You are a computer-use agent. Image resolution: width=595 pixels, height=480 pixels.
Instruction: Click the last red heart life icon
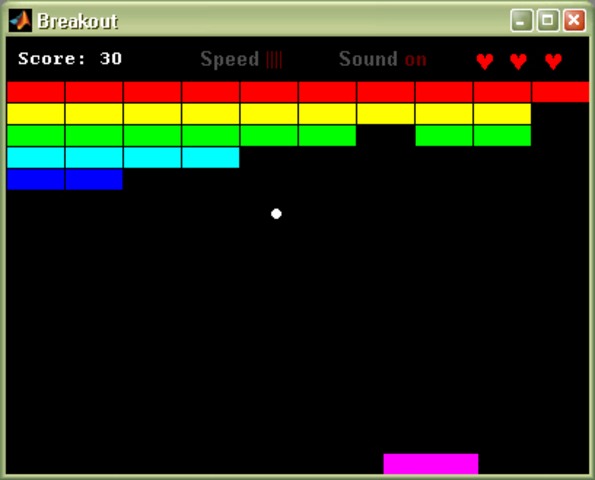coord(553,61)
